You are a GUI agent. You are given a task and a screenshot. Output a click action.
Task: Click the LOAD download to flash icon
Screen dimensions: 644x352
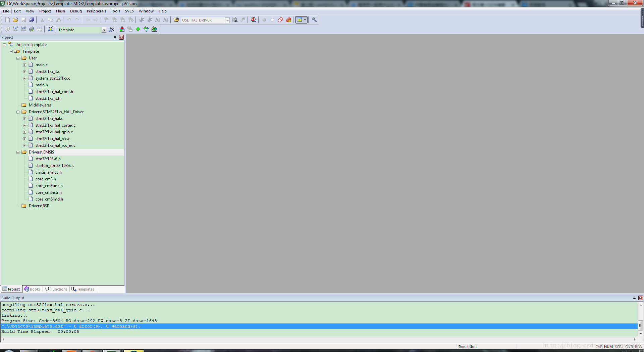click(x=50, y=29)
